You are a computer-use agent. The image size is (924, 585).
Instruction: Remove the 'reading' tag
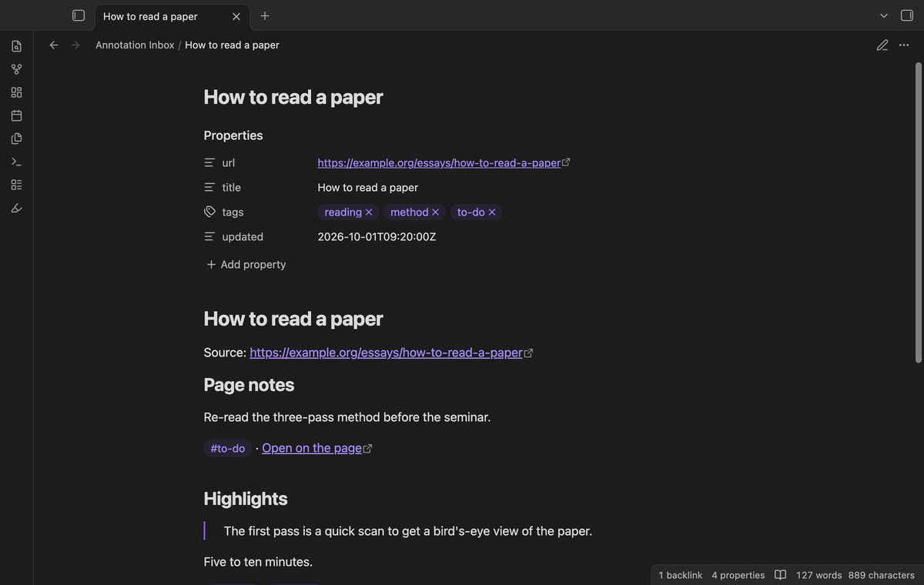(x=369, y=212)
